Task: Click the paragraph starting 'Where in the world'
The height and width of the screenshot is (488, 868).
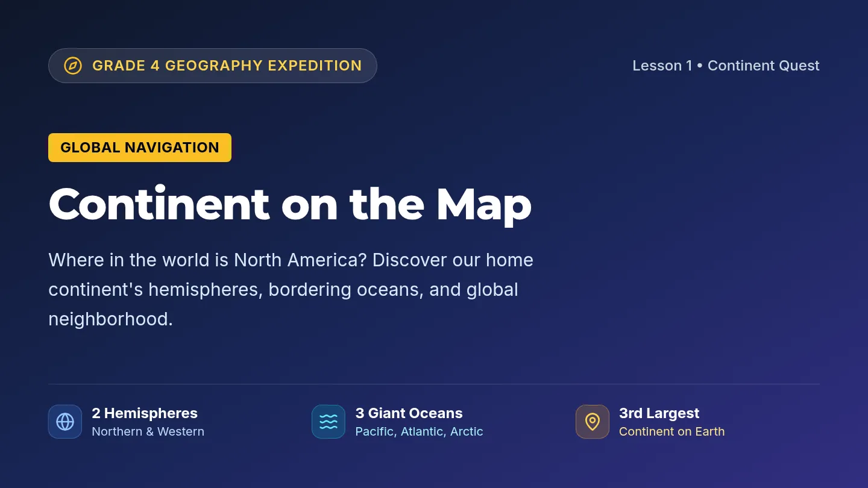Action: pyautogui.click(x=291, y=289)
